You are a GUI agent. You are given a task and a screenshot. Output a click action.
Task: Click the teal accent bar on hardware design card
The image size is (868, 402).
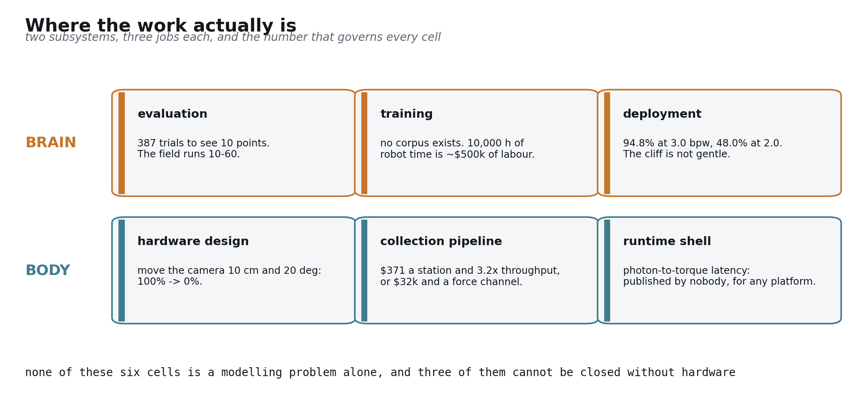pos(122,271)
